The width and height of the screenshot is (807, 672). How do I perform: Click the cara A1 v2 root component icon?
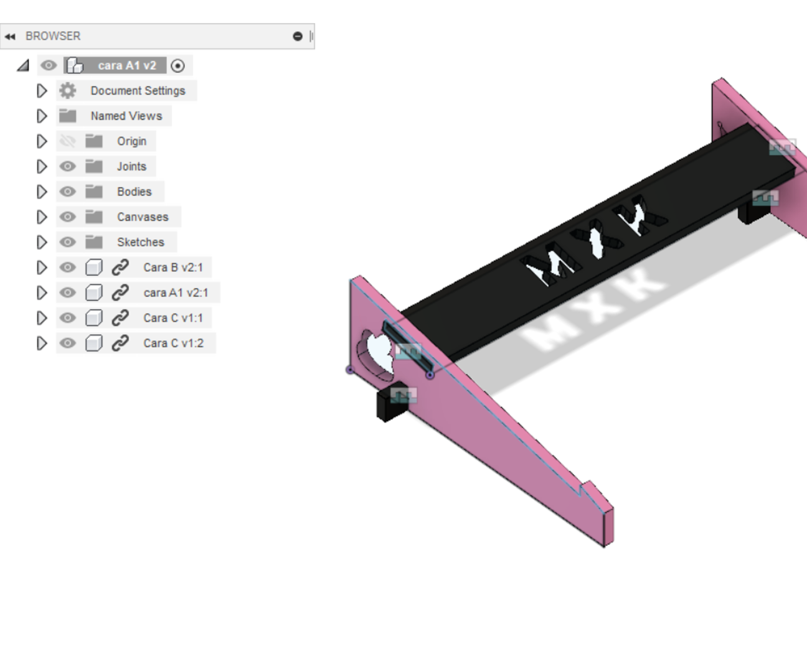75,65
